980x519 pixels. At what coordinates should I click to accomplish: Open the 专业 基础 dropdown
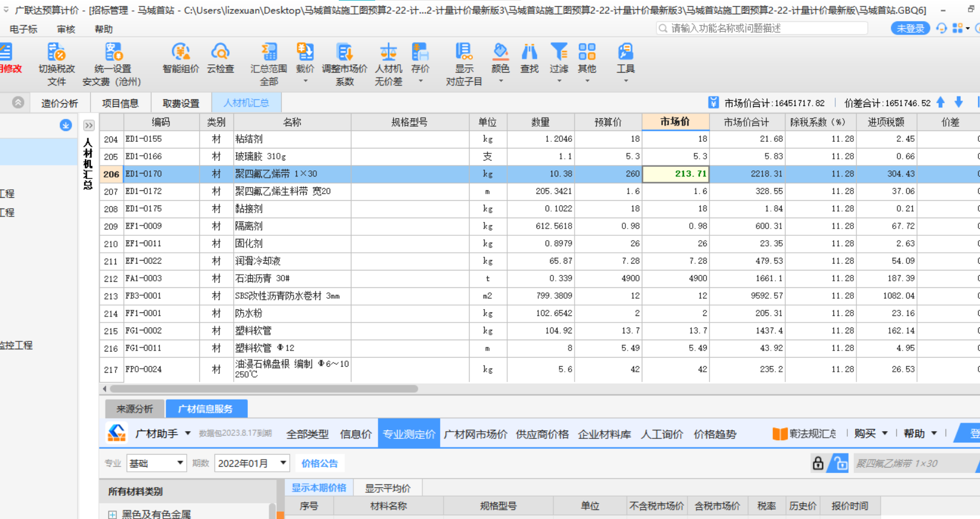tap(156, 463)
